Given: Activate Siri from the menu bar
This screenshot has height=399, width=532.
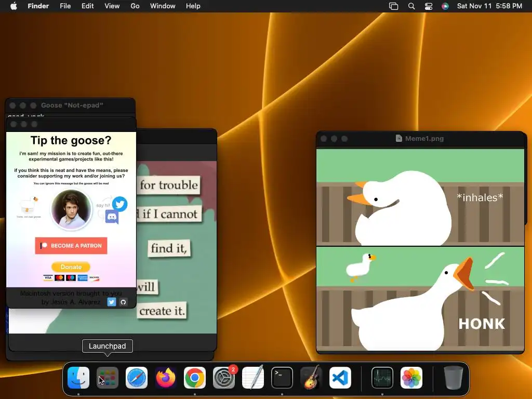Looking at the screenshot, I should pos(445,6).
